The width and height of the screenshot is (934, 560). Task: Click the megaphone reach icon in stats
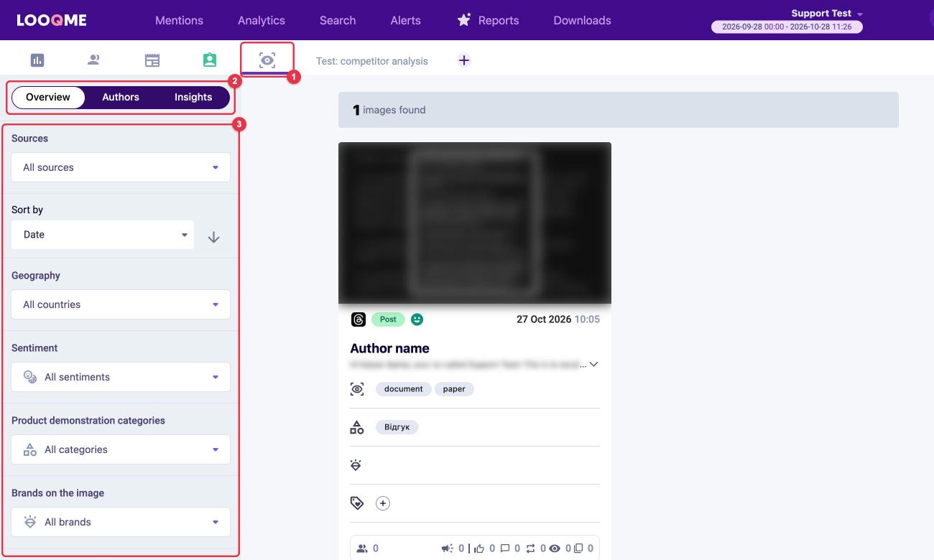448,549
